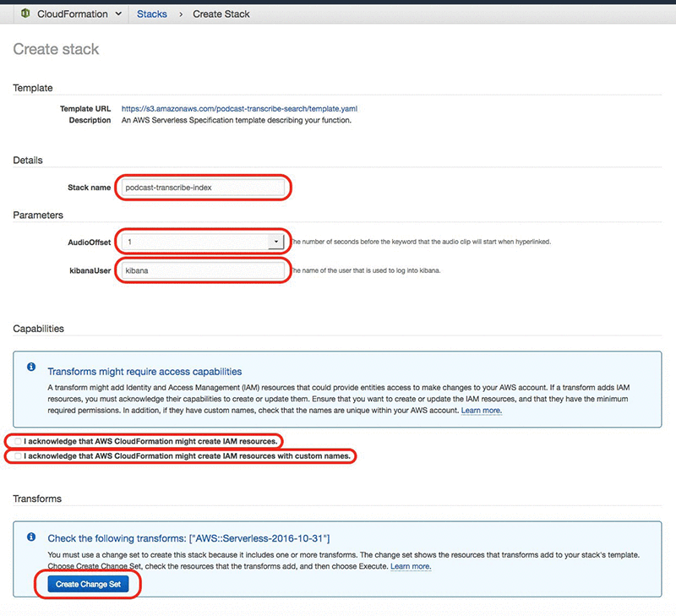Click the Template description text
The image size is (676, 616).
coord(237,120)
